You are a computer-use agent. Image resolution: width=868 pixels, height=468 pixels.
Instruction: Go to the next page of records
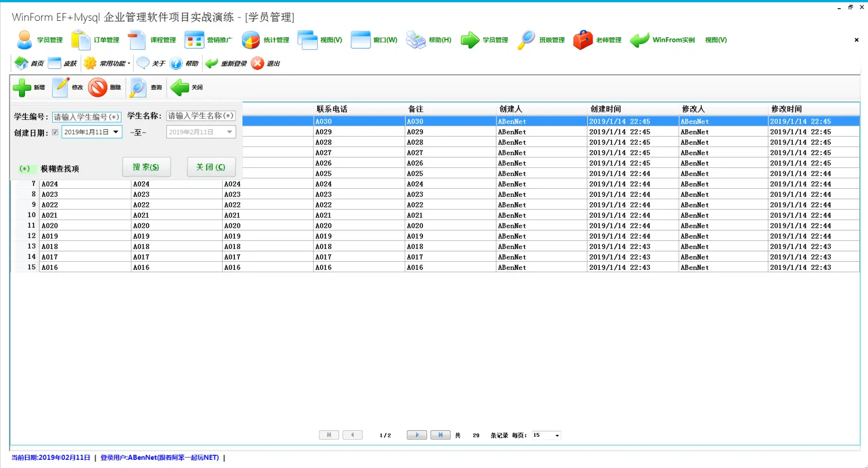(417, 435)
